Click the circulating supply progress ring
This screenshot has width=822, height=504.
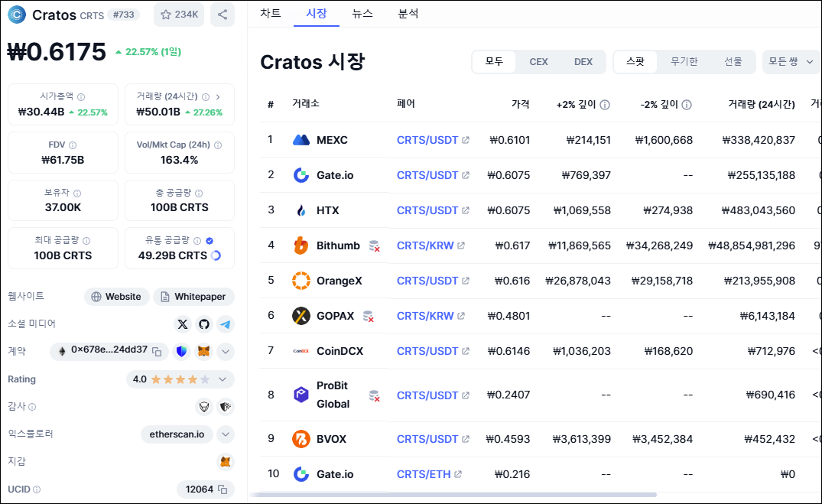pos(216,255)
